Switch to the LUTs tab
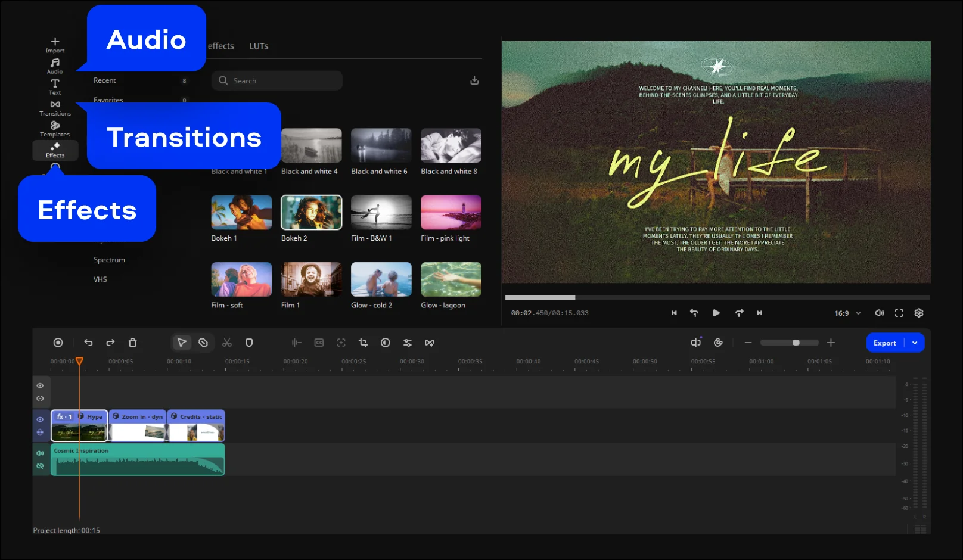 pyautogui.click(x=259, y=46)
